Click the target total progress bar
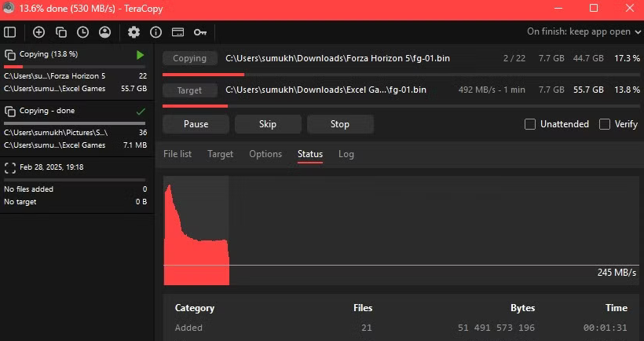Screen dimensions: 644x341 coord(401,106)
